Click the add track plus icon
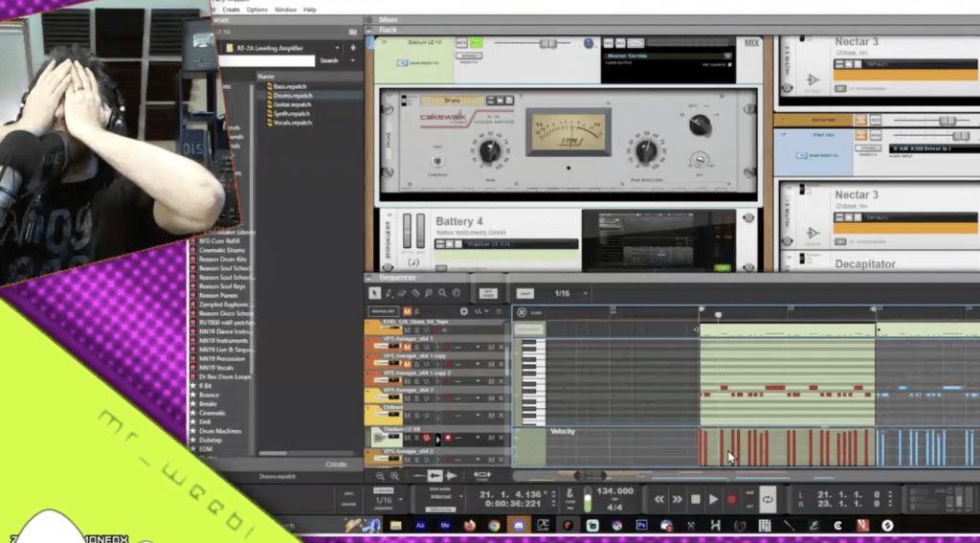 click(464, 311)
